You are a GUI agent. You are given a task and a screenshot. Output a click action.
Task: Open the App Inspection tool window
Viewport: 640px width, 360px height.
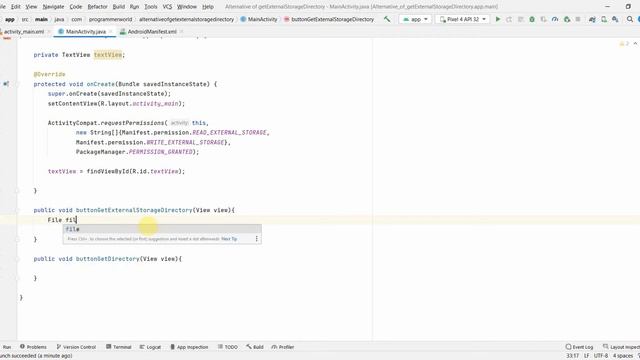coord(189,347)
